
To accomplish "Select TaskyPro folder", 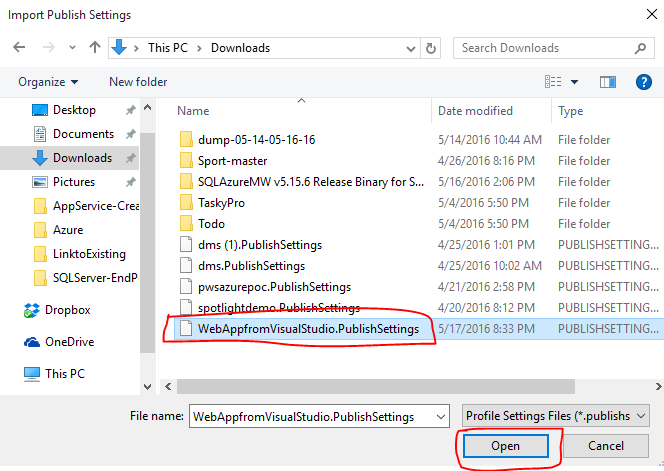I will (x=221, y=203).
